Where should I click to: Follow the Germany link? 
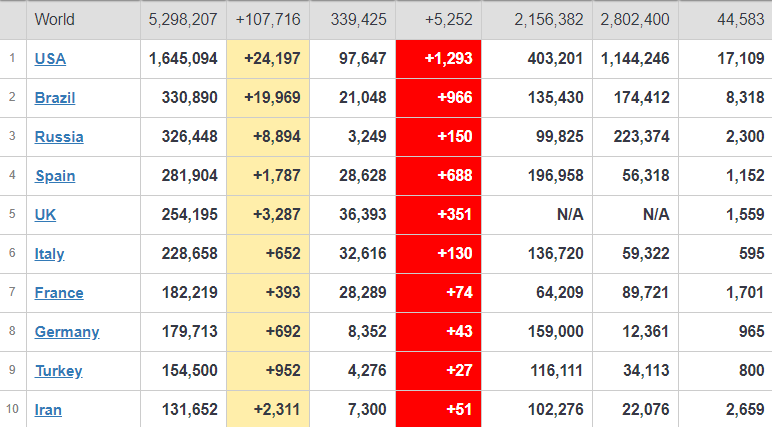coord(67,332)
